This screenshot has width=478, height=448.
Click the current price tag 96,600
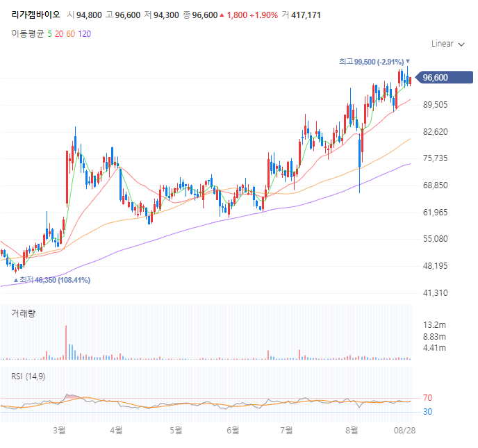point(445,77)
